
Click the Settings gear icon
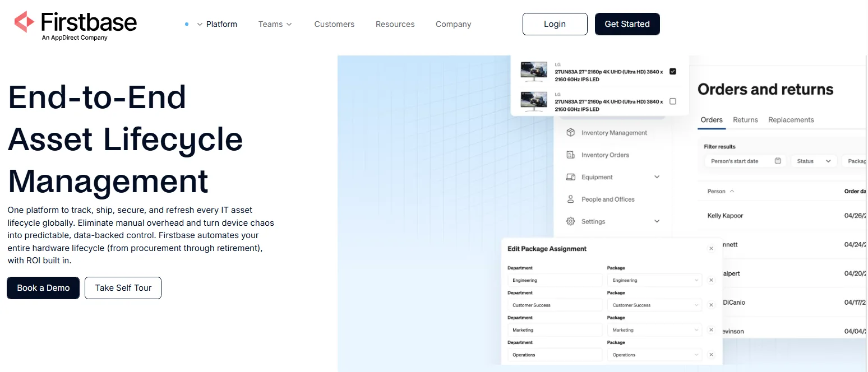point(571,221)
